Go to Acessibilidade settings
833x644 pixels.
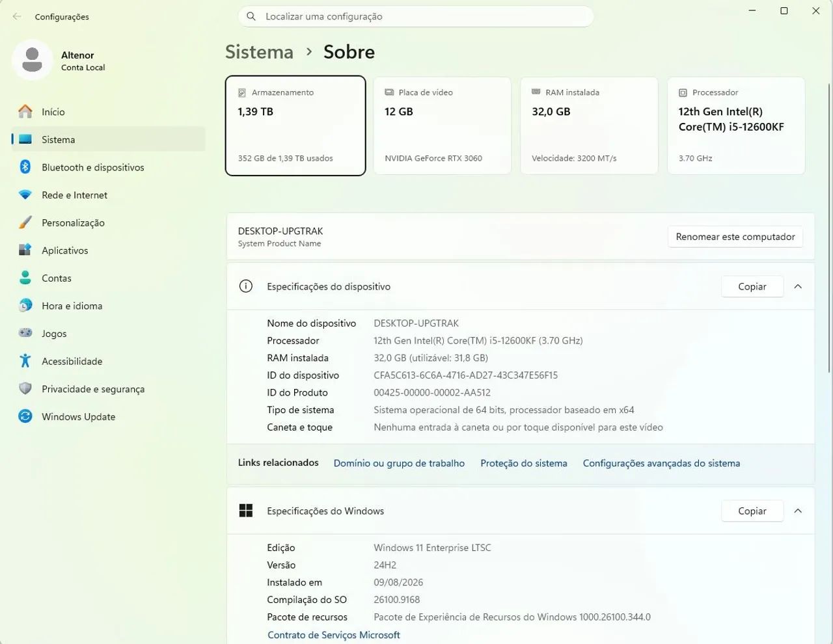(x=108, y=361)
